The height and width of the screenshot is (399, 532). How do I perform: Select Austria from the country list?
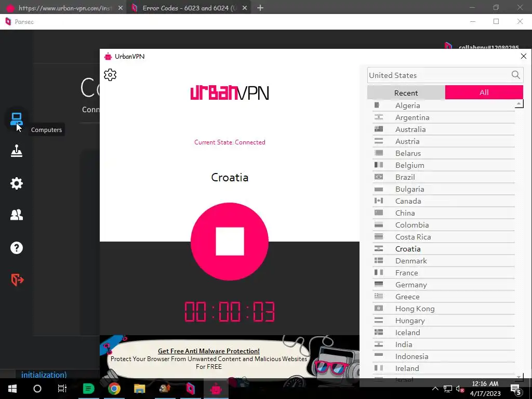(444, 141)
